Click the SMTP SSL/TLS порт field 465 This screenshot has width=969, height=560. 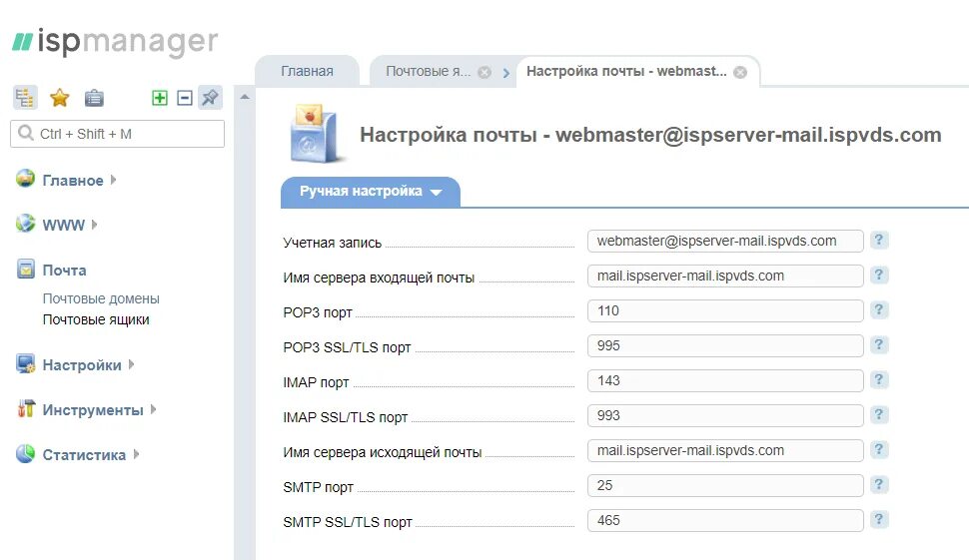(x=725, y=520)
